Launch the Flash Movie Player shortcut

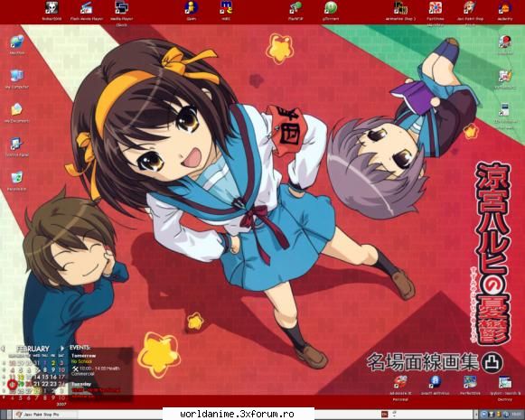pyautogui.click(x=86, y=8)
